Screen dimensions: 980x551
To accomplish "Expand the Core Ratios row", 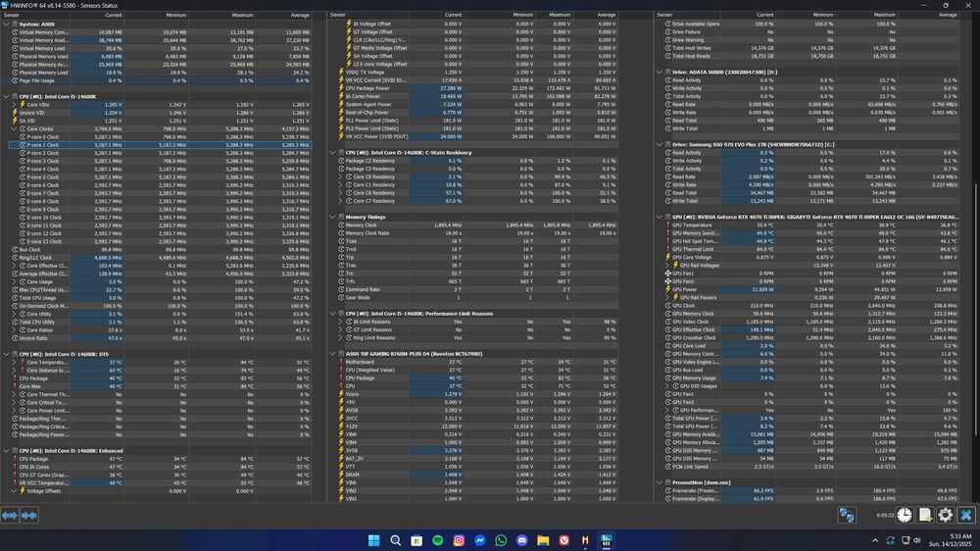I will tap(15, 330).
